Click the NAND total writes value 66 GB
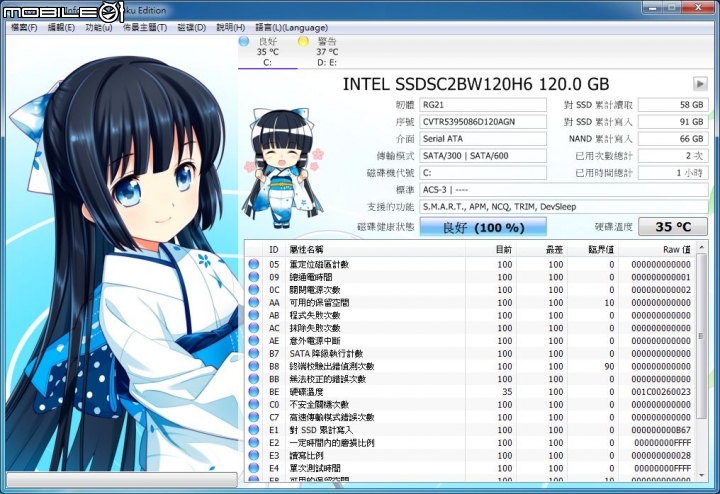Viewport: 720px width, 494px height. point(673,139)
